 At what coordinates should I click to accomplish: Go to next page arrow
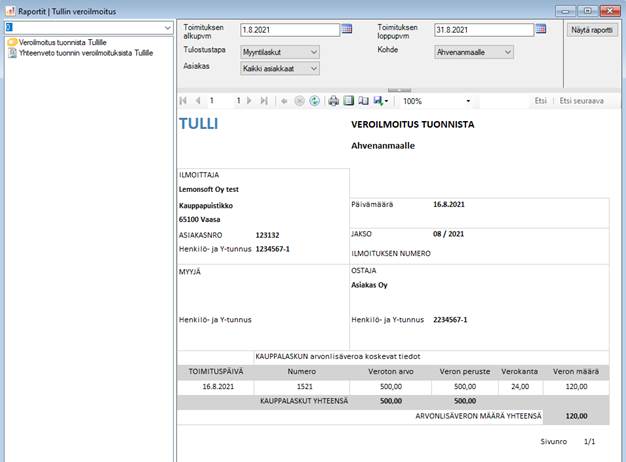click(x=250, y=101)
